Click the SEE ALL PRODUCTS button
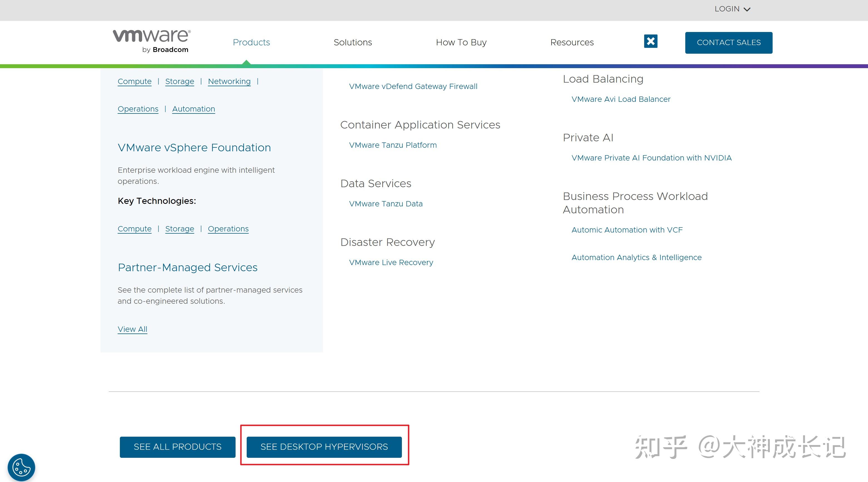The height and width of the screenshot is (482, 868). (177, 447)
